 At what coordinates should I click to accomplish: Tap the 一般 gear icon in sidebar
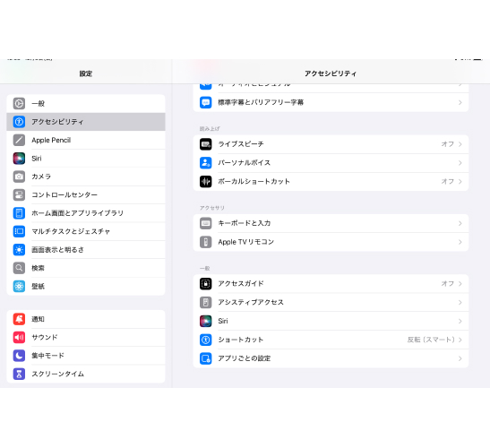point(19,103)
